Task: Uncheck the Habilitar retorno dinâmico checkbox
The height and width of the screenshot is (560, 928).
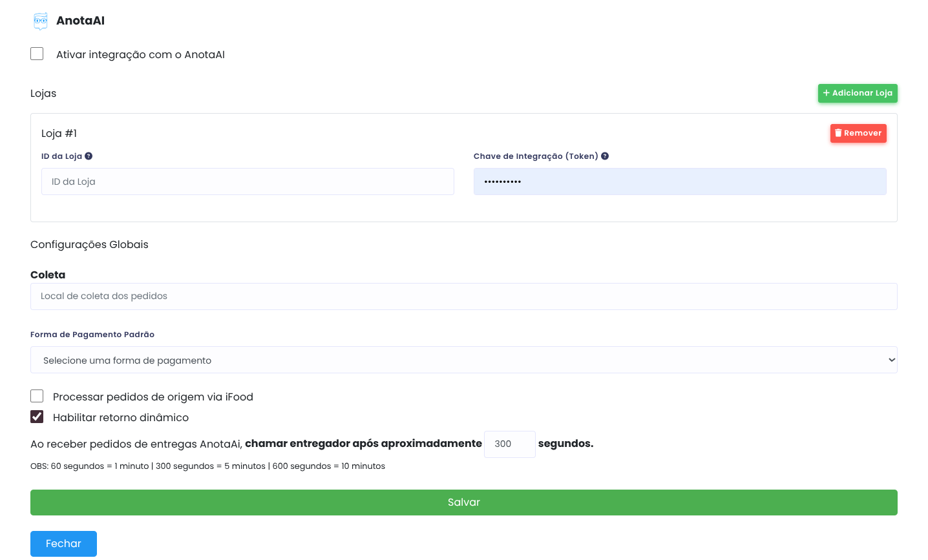Action: pos(37,417)
